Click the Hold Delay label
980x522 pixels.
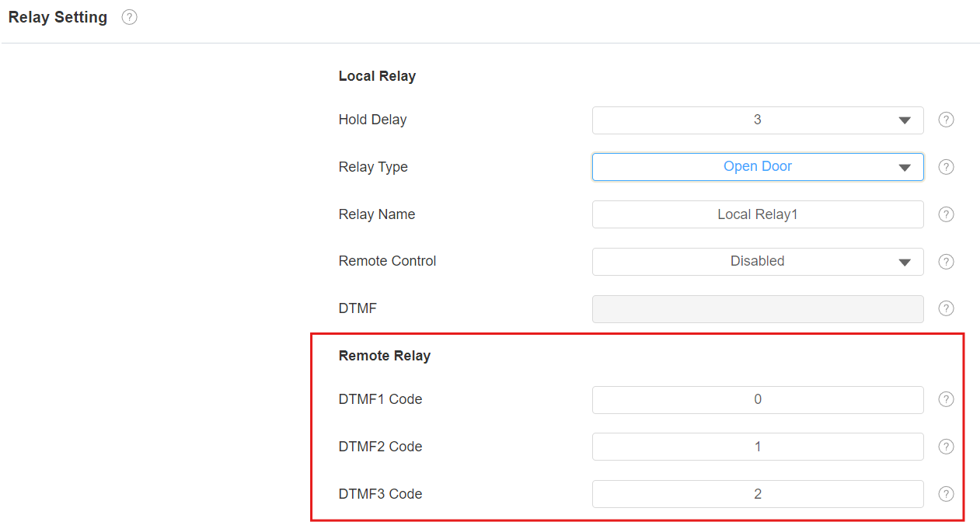[372, 120]
